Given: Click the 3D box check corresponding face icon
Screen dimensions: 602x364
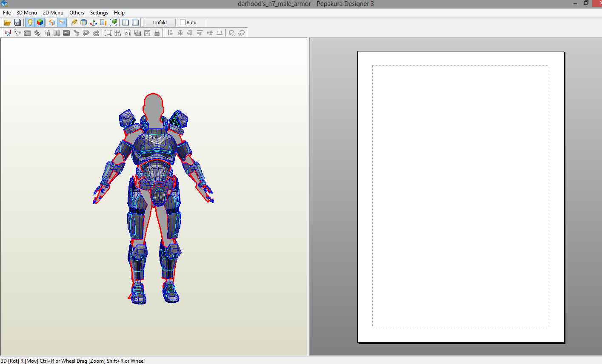Looking at the screenshot, I should (x=76, y=33).
